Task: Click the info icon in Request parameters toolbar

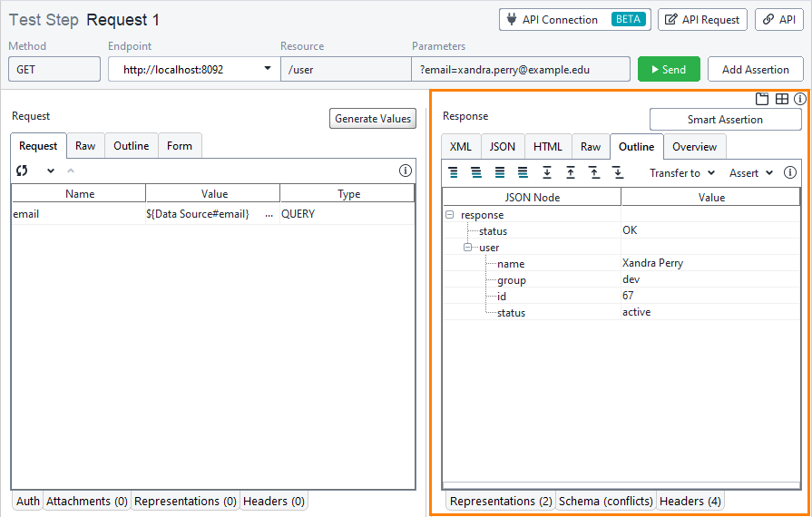Action: [x=406, y=171]
